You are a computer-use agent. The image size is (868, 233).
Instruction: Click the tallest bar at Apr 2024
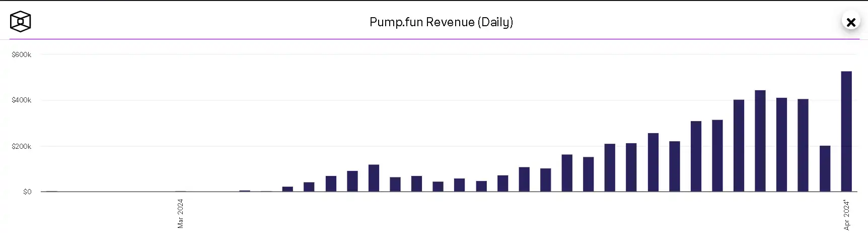click(x=846, y=131)
